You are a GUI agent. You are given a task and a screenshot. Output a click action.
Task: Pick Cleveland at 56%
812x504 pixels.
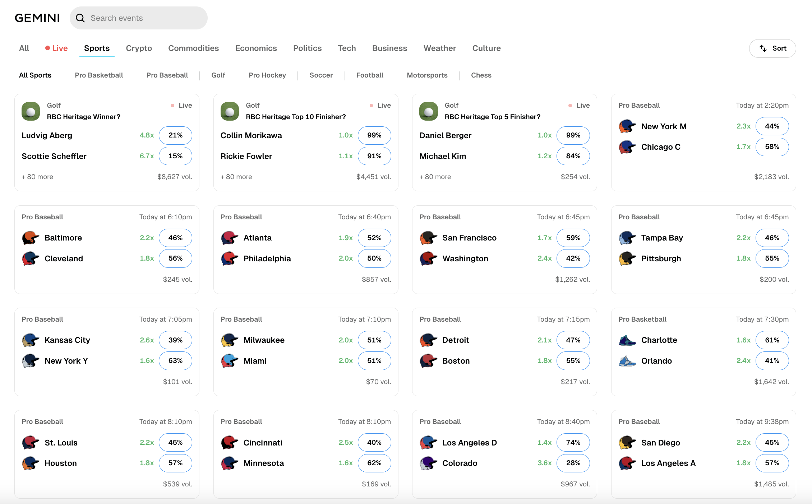point(175,258)
